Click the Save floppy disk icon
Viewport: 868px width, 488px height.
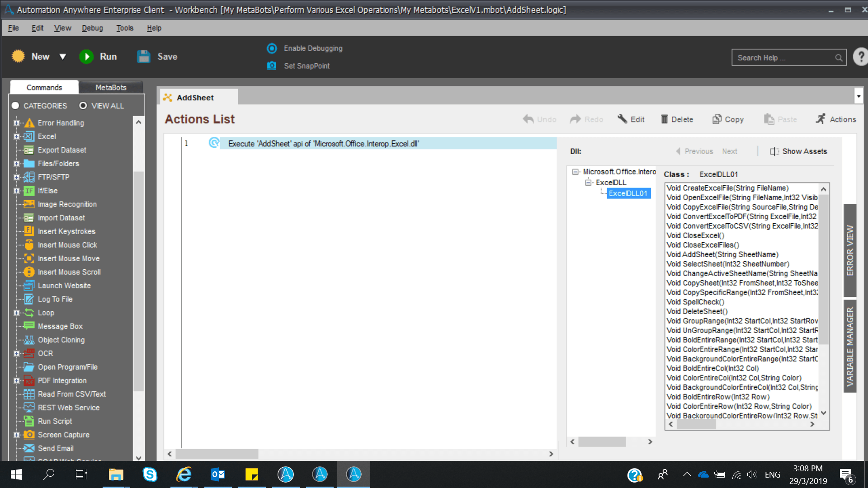[144, 56]
